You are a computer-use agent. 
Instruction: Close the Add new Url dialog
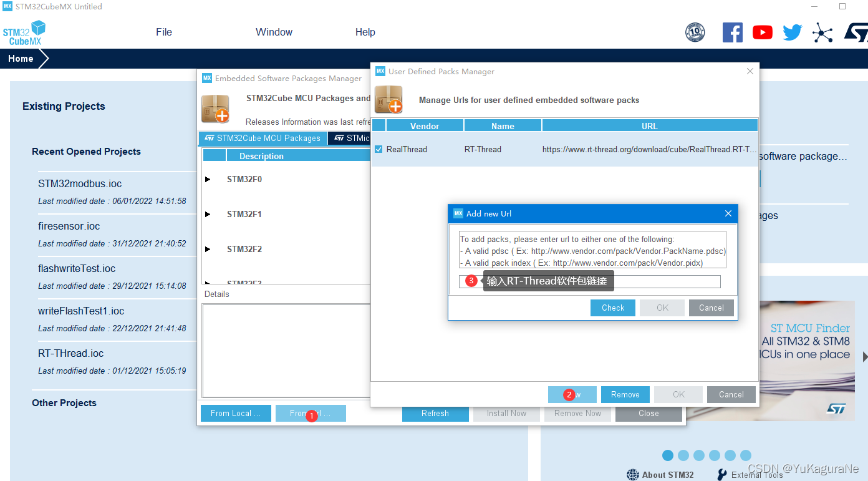728,213
